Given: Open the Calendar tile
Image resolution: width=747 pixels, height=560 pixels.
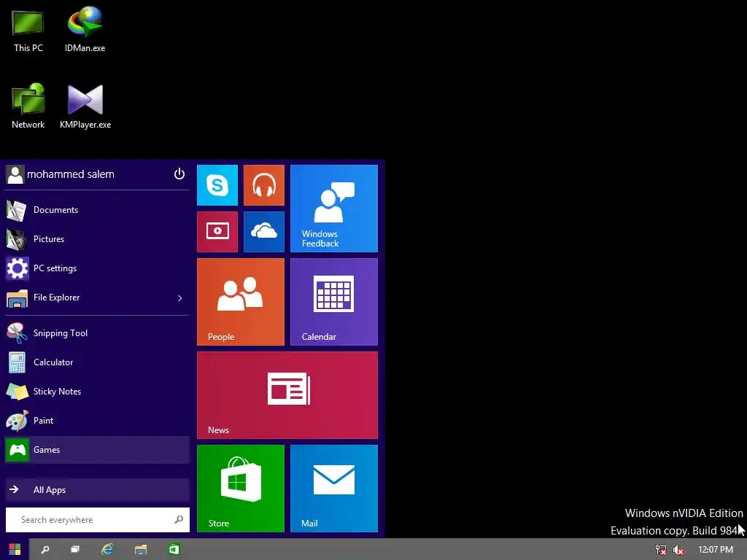Looking at the screenshot, I should 334,302.
